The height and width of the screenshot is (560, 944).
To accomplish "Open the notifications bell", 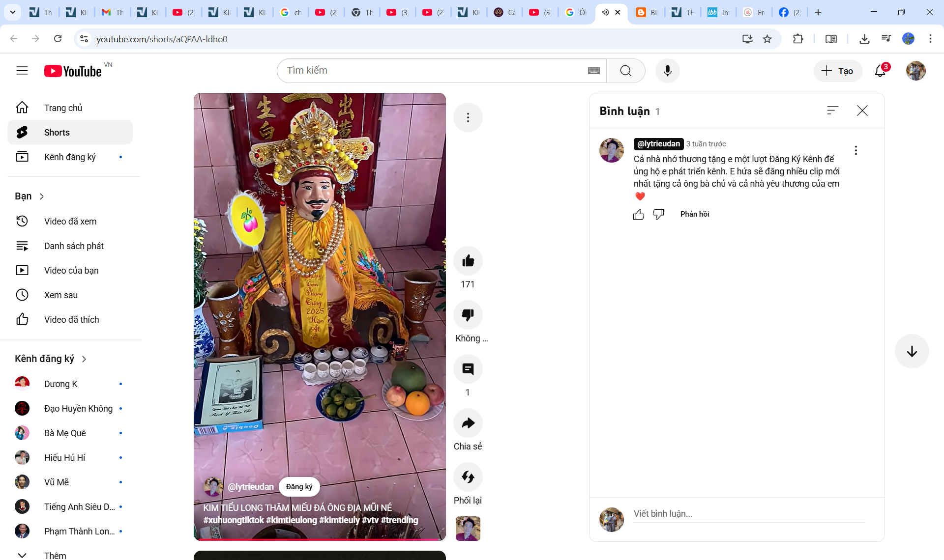I will click(880, 71).
